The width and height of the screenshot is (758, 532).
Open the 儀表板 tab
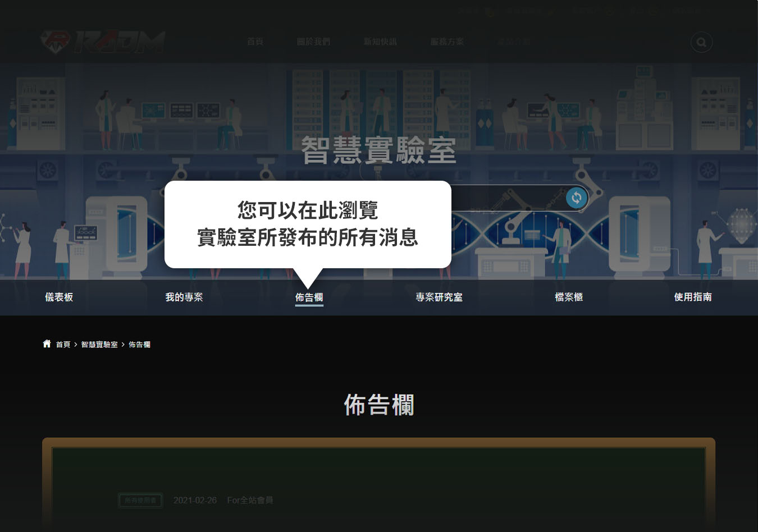pos(59,297)
